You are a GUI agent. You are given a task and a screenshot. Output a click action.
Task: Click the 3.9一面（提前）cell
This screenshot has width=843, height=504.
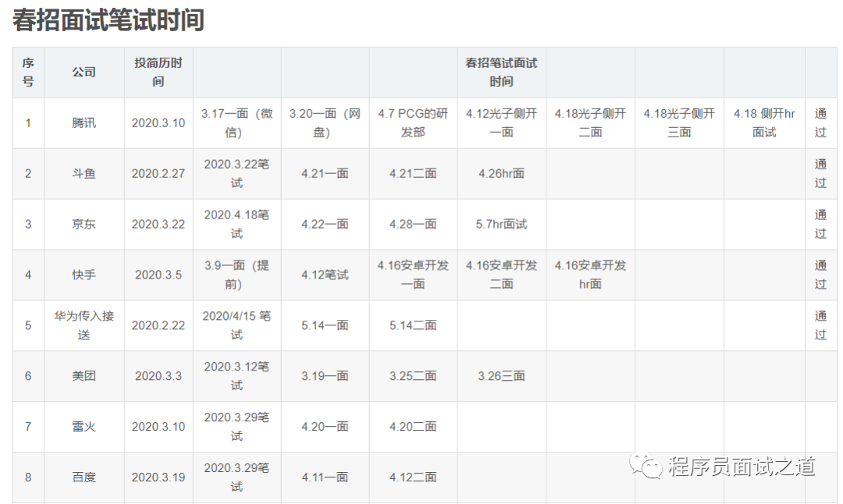point(237,275)
